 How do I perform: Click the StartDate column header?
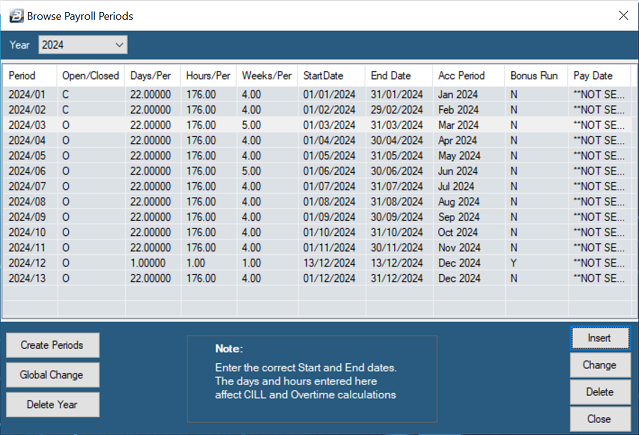331,75
